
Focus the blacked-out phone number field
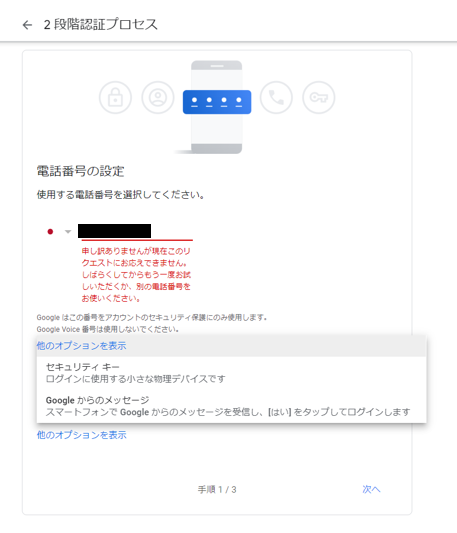click(x=115, y=231)
